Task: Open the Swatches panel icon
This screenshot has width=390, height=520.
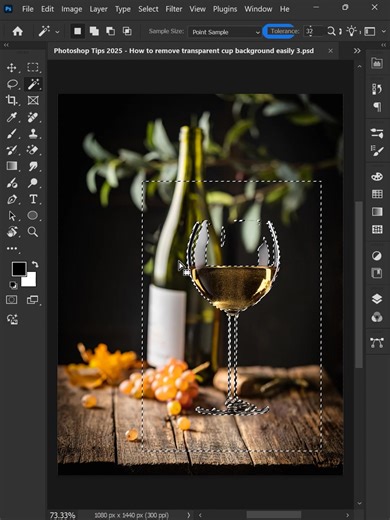Action: click(x=377, y=194)
